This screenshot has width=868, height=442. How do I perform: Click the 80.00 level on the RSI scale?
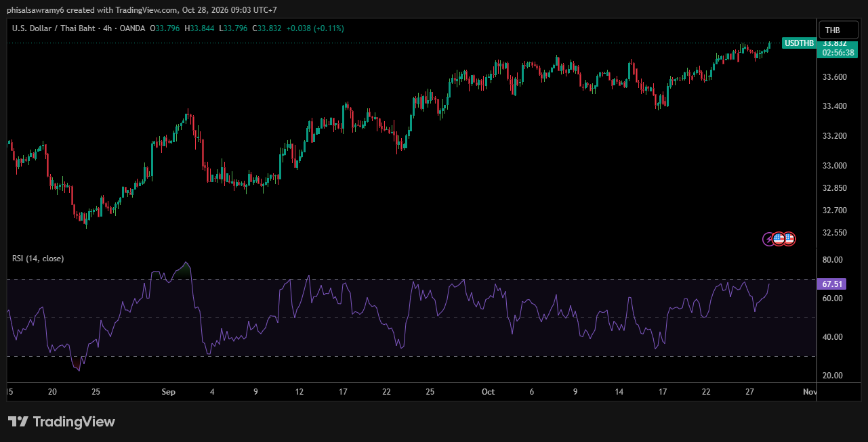(832, 260)
